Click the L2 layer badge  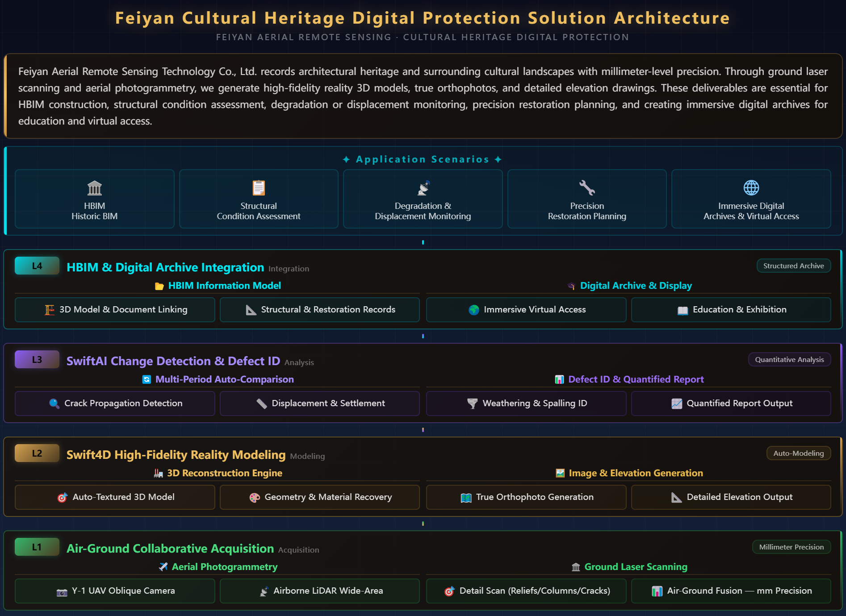[x=37, y=454]
